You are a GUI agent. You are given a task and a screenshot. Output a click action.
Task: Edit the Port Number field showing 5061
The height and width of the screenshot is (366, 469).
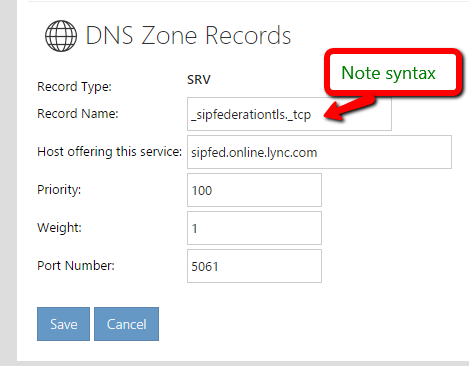(x=254, y=266)
